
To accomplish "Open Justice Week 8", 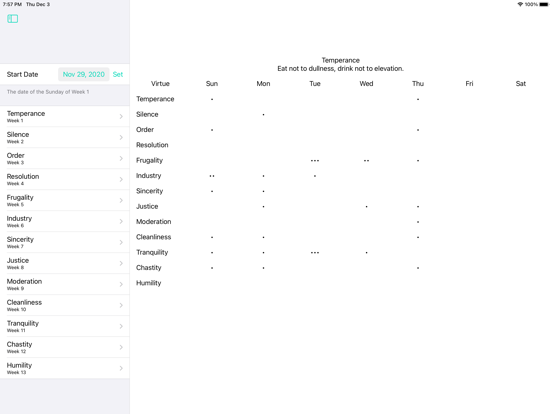I will (x=65, y=263).
